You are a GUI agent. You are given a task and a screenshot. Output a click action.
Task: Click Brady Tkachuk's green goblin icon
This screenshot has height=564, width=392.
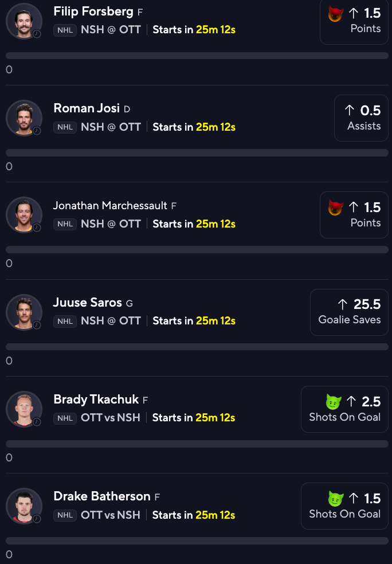(x=334, y=401)
